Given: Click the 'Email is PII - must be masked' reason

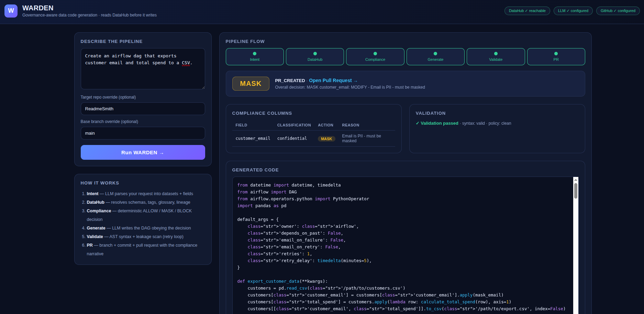Looking at the screenshot, I should coord(362,138).
